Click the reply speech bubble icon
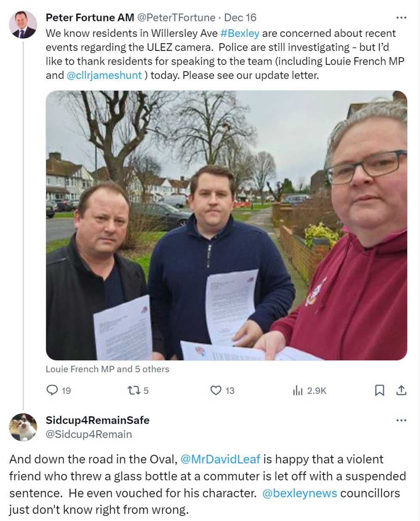420x521 pixels. pos(52,390)
